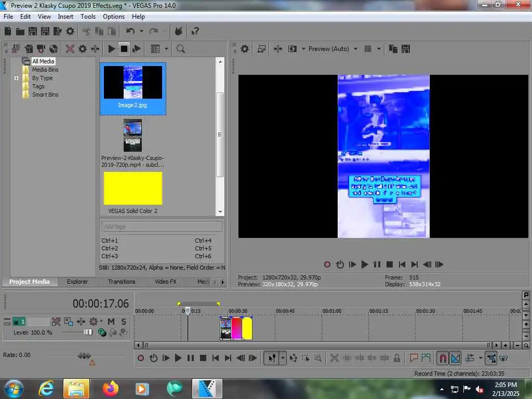Screen dimensions: 532x399
Task: Pause playback under video preview
Action: pyautogui.click(x=377, y=264)
